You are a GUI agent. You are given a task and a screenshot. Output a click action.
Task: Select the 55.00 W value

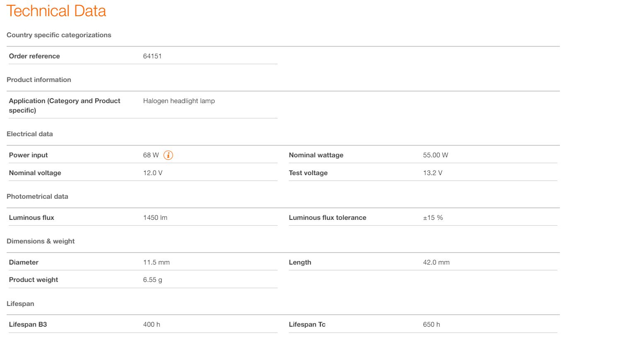coord(436,155)
